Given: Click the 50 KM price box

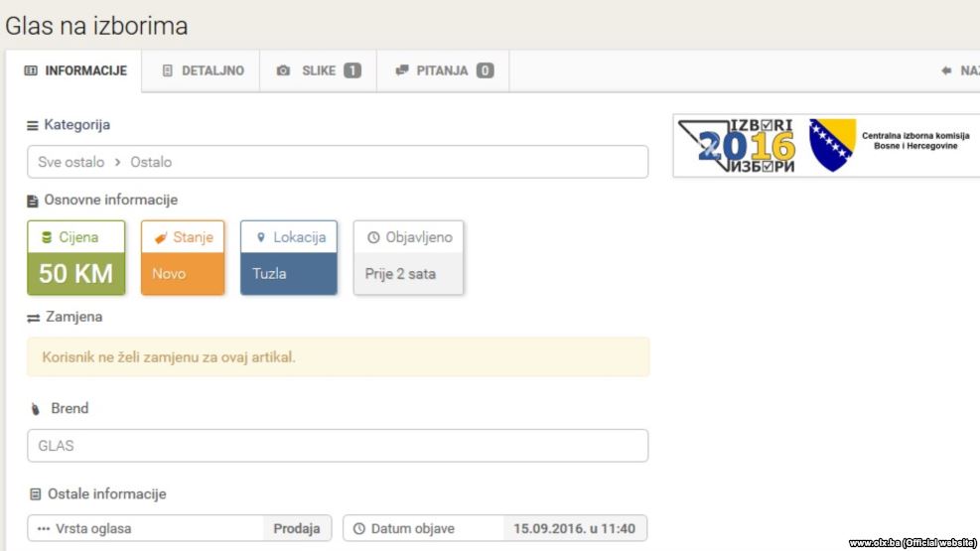Looking at the screenshot, I should 76,274.
